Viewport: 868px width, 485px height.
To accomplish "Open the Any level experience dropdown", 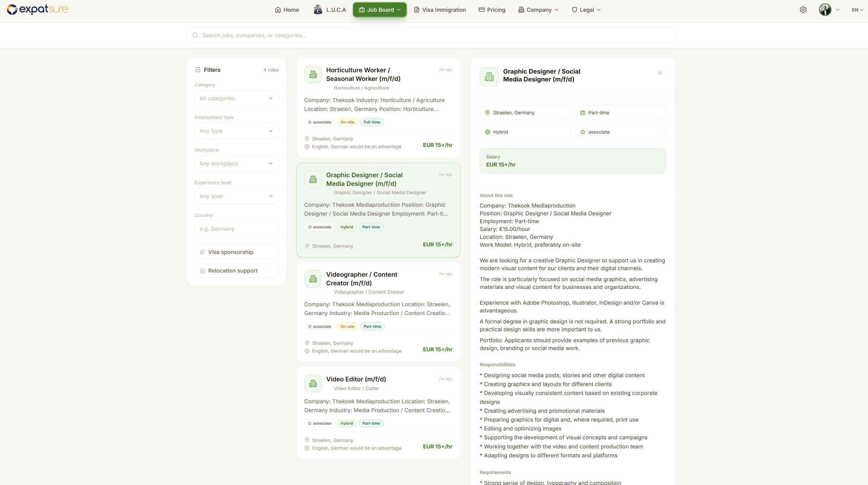I will pyautogui.click(x=237, y=196).
